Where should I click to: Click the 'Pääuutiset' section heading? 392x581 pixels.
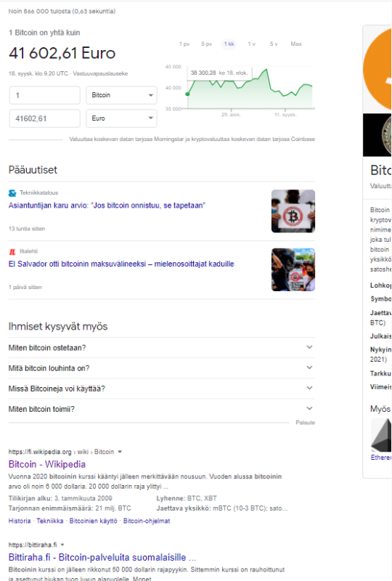click(x=33, y=170)
